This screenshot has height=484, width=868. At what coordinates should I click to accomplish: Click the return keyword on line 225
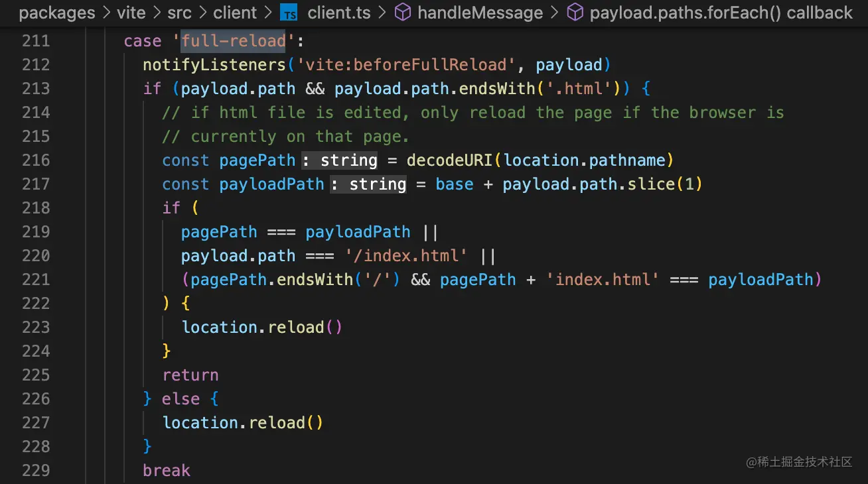click(x=190, y=375)
